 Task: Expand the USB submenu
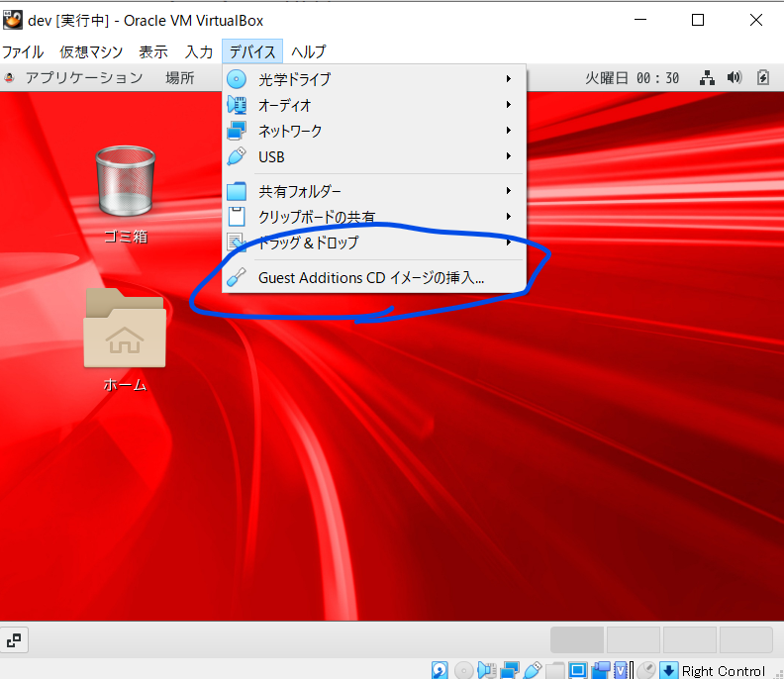coord(374,157)
